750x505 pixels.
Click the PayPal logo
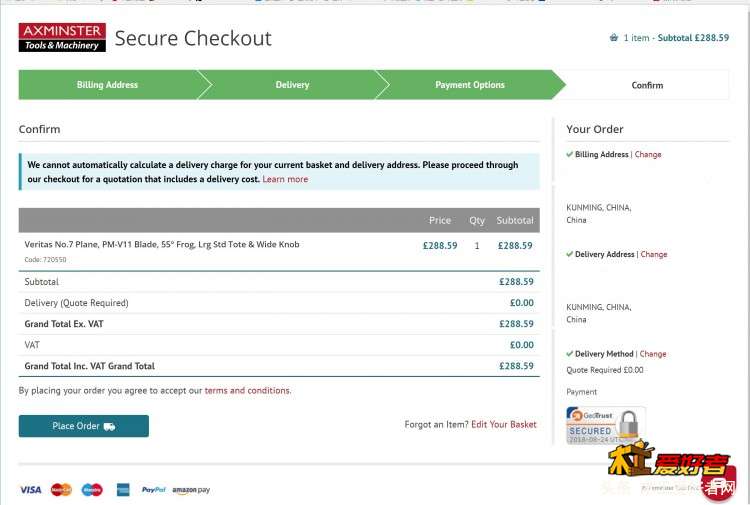pos(154,490)
